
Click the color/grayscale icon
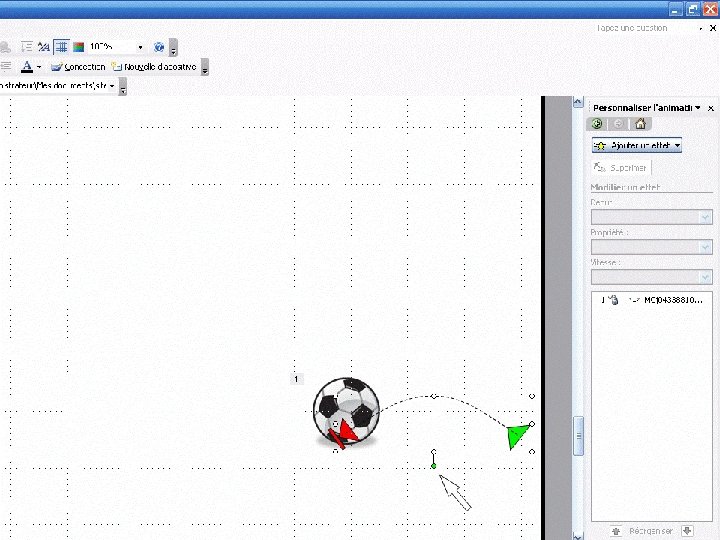79,47
